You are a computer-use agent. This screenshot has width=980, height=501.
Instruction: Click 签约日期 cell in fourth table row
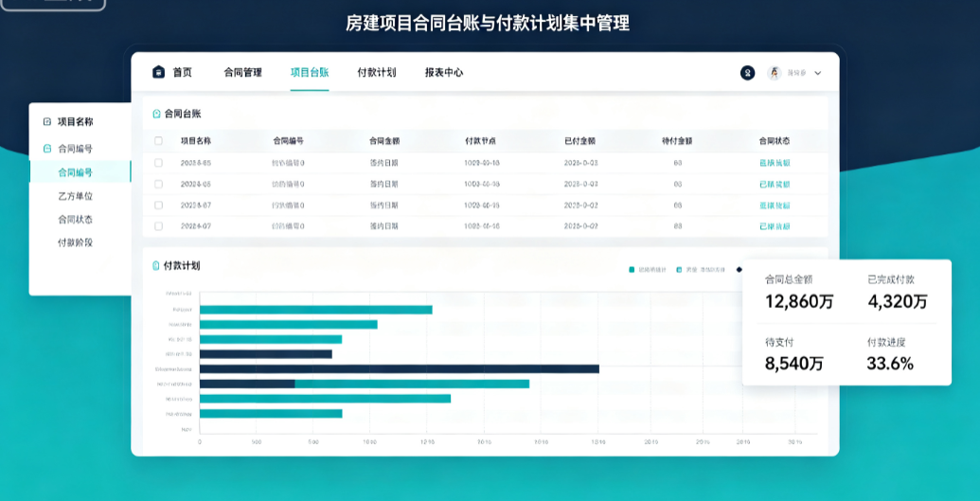click(x=383, y=225)
